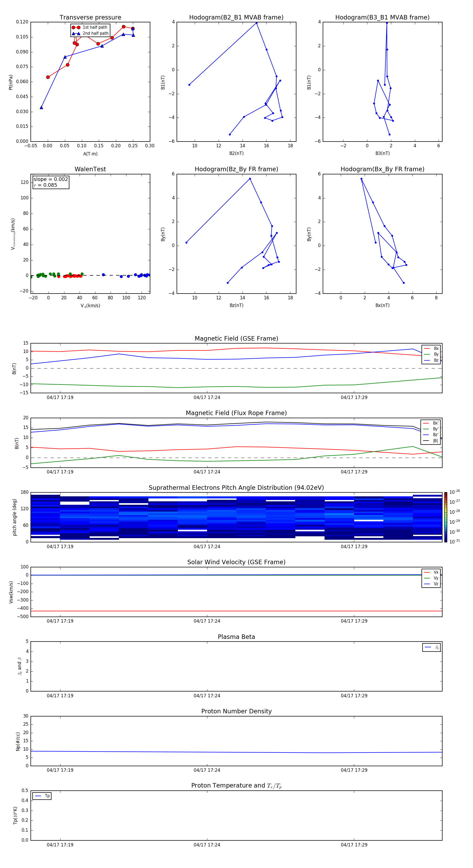Image resolution: width=473 pixels, height=868 pixels.
Task: Click the red Vx line in Solar Wind Velocity
Action: 236,611
